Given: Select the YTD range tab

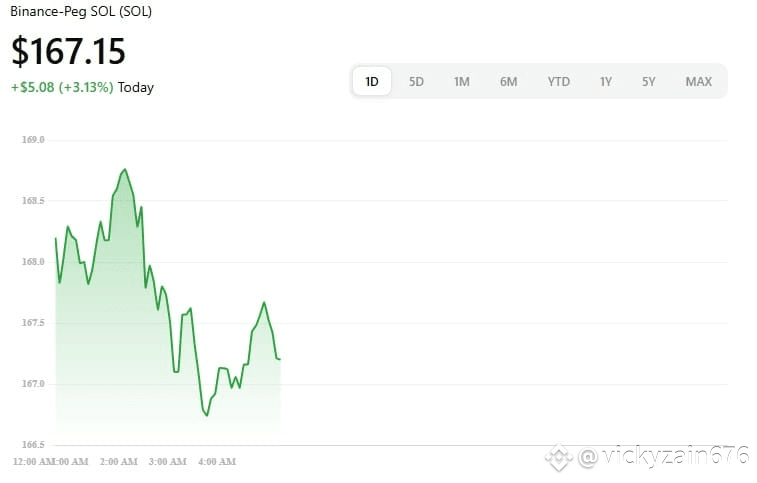Looking at the screenshot, I should [x=559, y=82].
